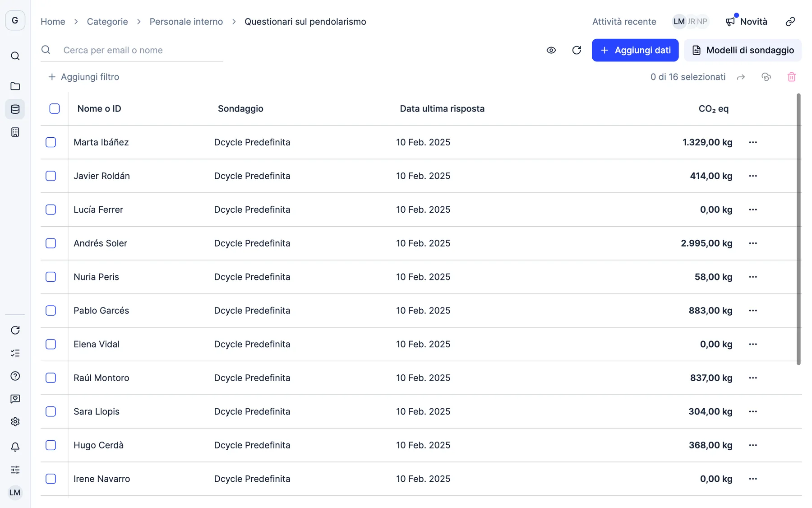The width and height of the screenshot is (812, 508).
Task: Click the 1.329,00 kg value
Action: [x=707, y=142]
